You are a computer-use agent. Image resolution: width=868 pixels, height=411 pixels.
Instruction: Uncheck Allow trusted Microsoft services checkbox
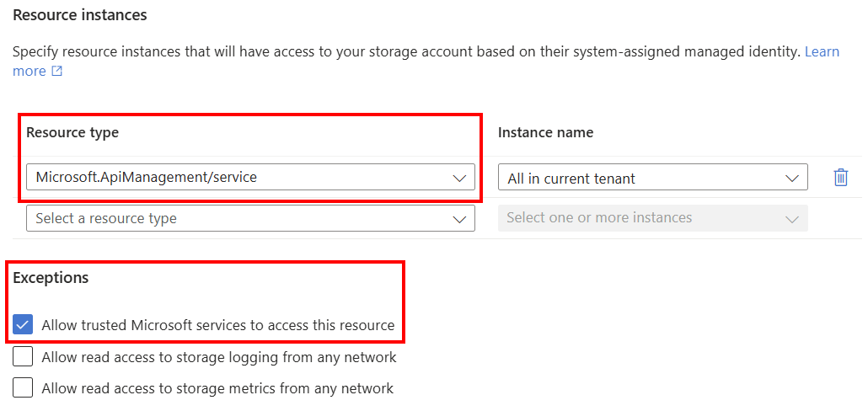click(24, 325)
